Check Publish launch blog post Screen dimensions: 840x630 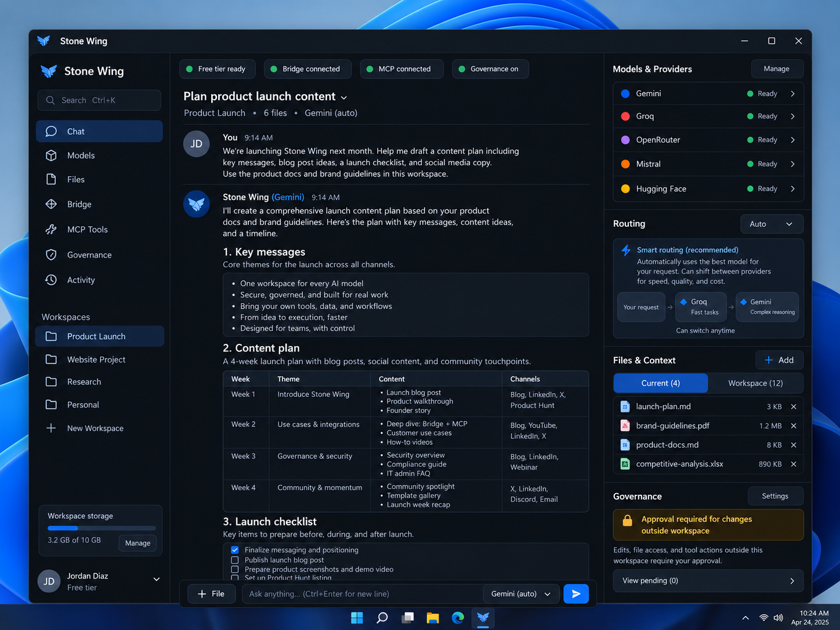point(235,560)
